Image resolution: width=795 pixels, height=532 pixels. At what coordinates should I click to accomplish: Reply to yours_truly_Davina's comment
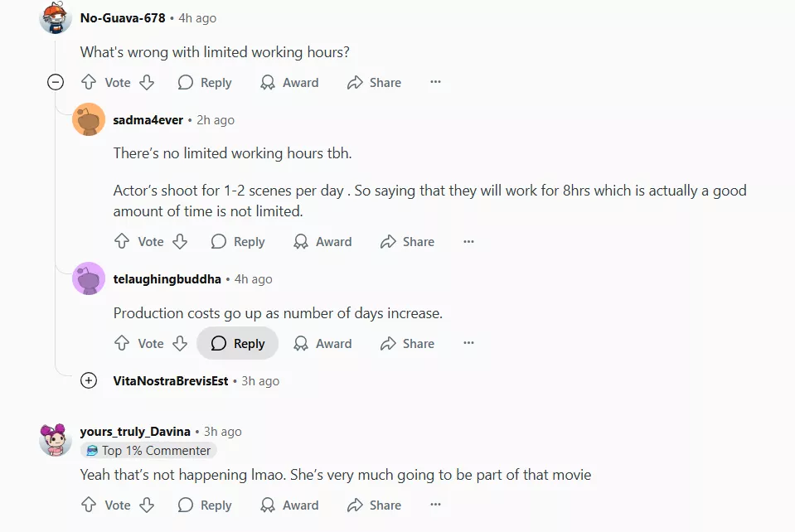[x=205, y=505]
